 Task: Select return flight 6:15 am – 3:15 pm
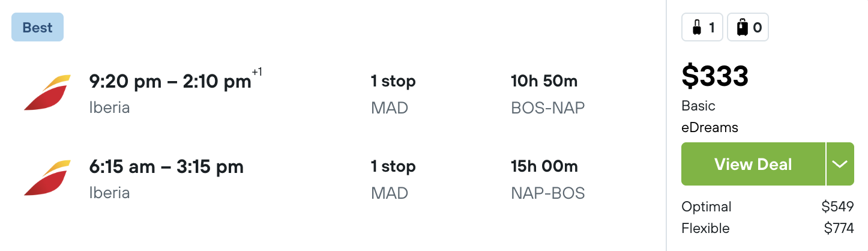tap(166, 166)
